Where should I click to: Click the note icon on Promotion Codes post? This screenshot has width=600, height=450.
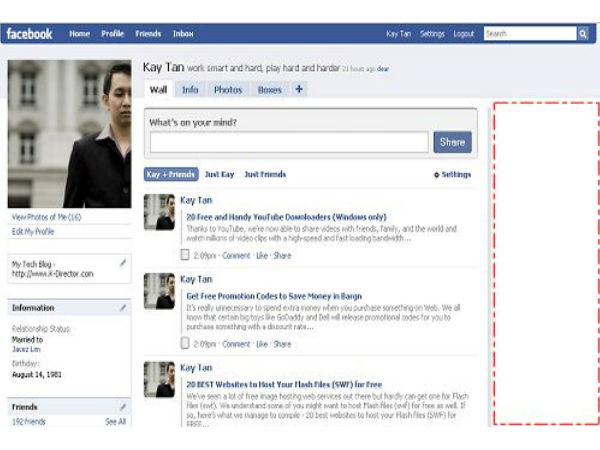tap(185, 343)
